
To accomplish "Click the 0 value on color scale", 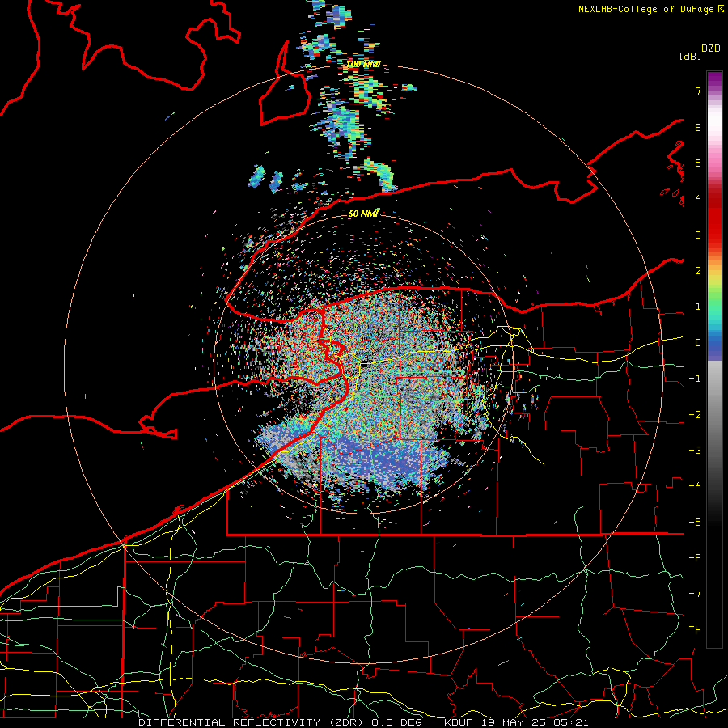I will click(x=698, y=343).
